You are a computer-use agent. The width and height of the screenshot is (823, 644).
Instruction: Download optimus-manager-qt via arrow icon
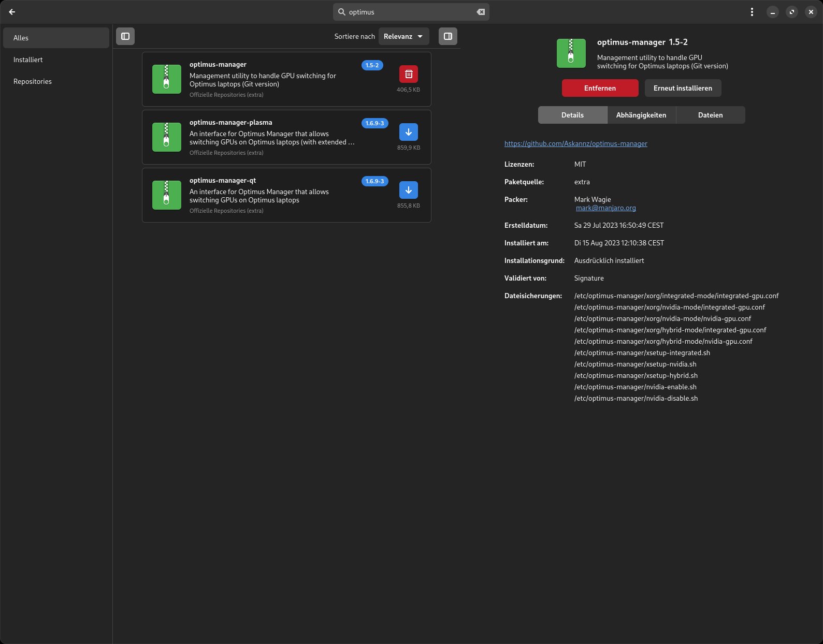(x=409, y=190)
